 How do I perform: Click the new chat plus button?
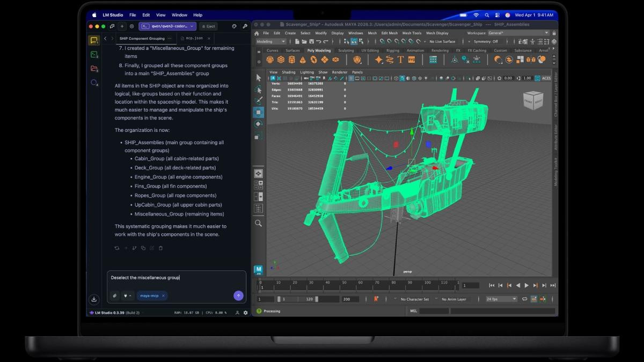[122, 26]
